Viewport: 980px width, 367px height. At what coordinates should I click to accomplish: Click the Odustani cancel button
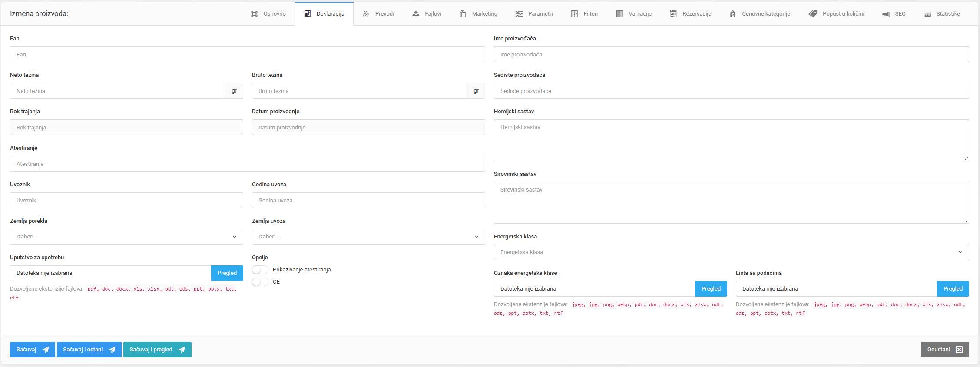(944, 350)
